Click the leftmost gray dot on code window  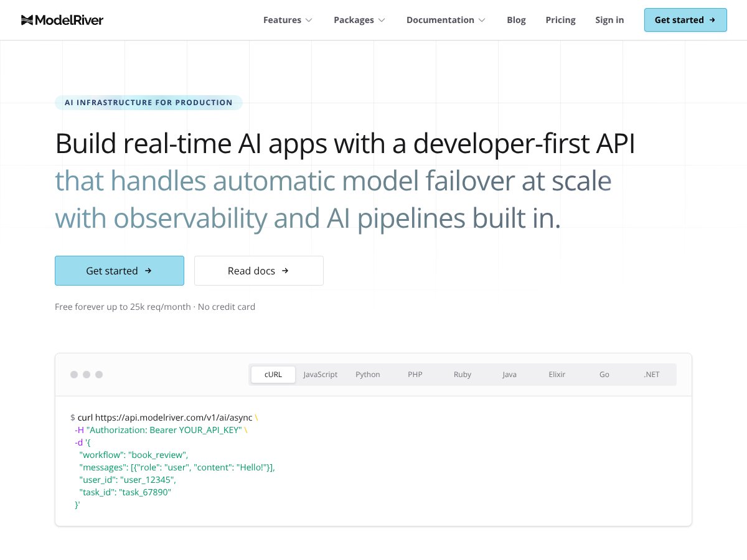point(74,374)
